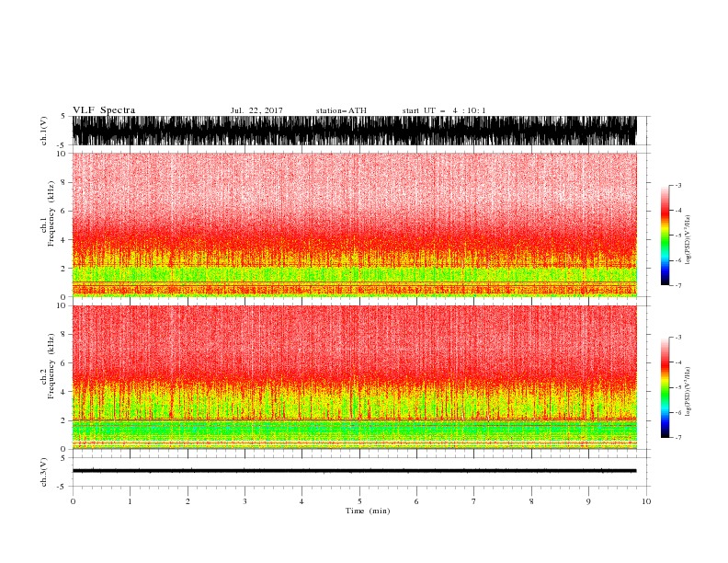This screenshot has height=563, width=728.
Task: Click the ch.1 frequency axis "8" tick label
Action: pyautogui.click(x=63, y=182)
